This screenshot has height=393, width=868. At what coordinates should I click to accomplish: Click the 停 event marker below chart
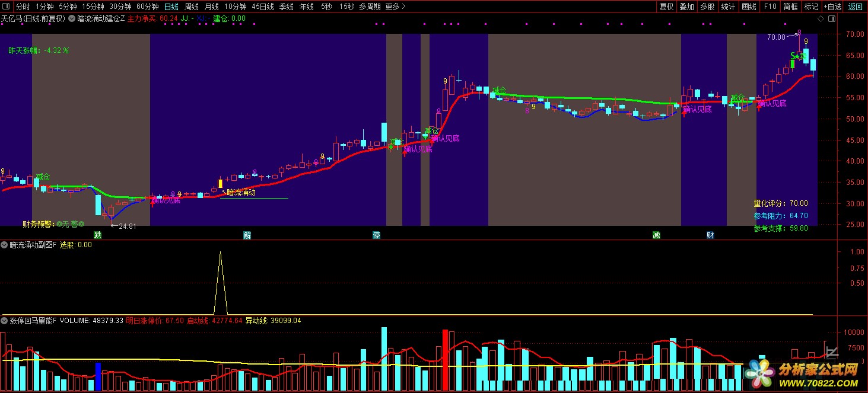376,235
